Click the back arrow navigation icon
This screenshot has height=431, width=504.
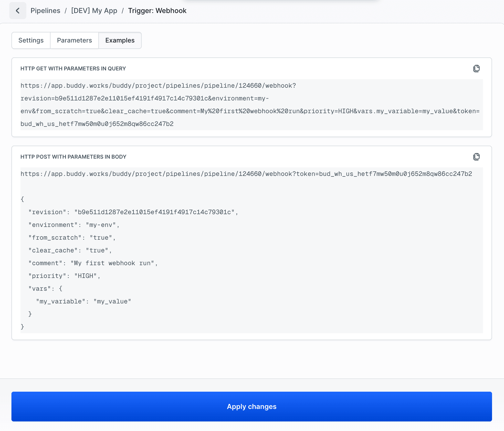pos(18,11)
